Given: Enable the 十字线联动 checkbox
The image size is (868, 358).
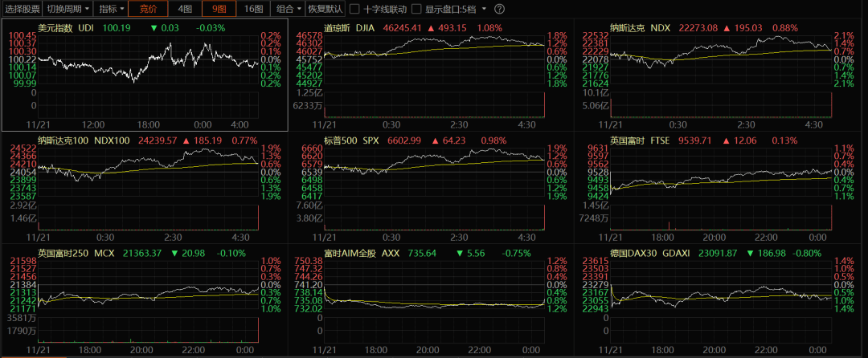Looking at the screenshot, I should [x=355, y=10].
